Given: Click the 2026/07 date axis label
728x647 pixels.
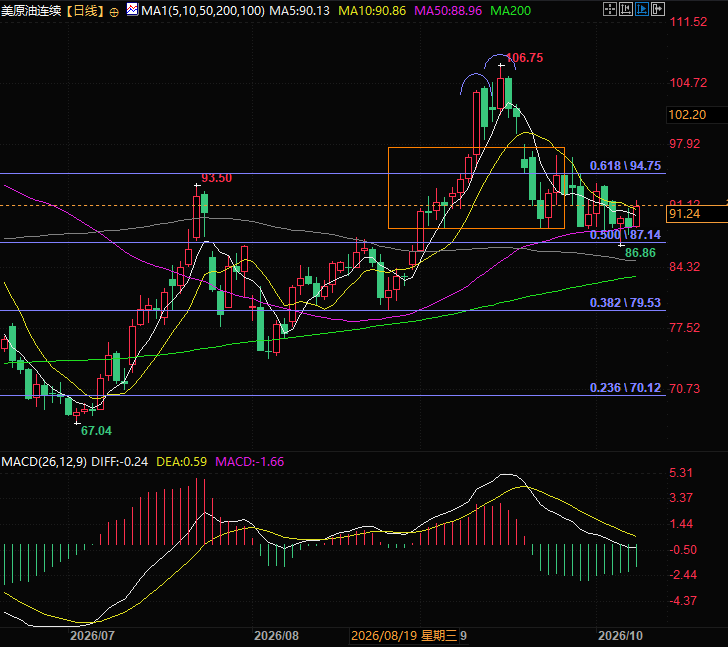Looking at the screenshot, I should click(92, 636).
